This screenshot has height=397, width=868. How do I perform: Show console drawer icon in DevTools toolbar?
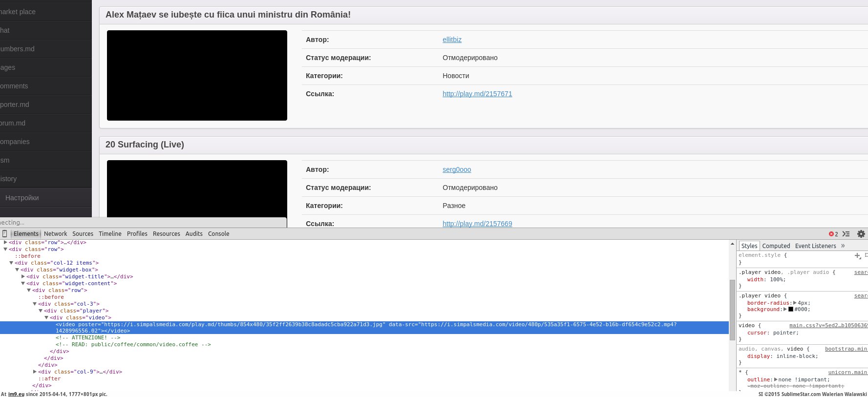pos(846,234)
